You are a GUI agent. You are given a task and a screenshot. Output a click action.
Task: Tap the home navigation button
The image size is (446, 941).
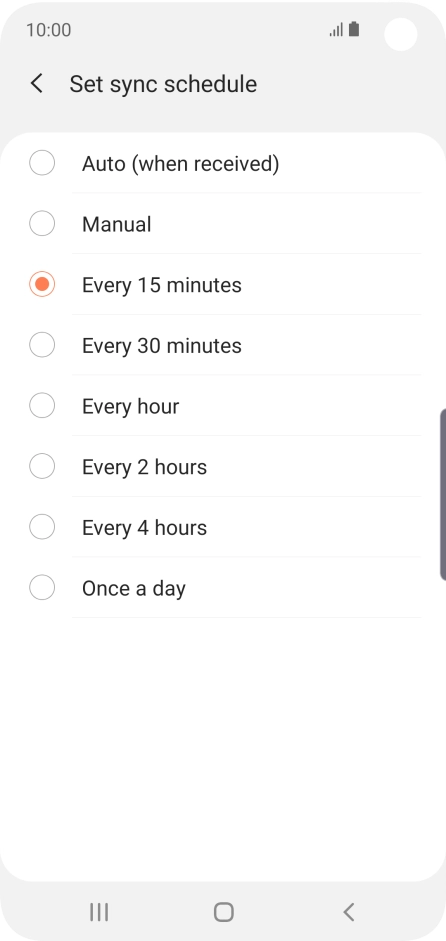[x=223, y=912]
